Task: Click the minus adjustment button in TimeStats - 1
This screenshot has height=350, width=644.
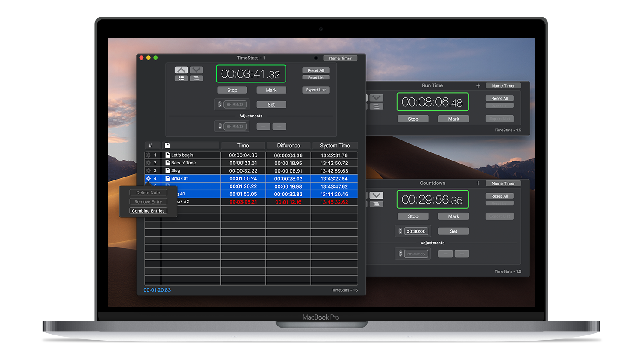Action: [264, 126]
